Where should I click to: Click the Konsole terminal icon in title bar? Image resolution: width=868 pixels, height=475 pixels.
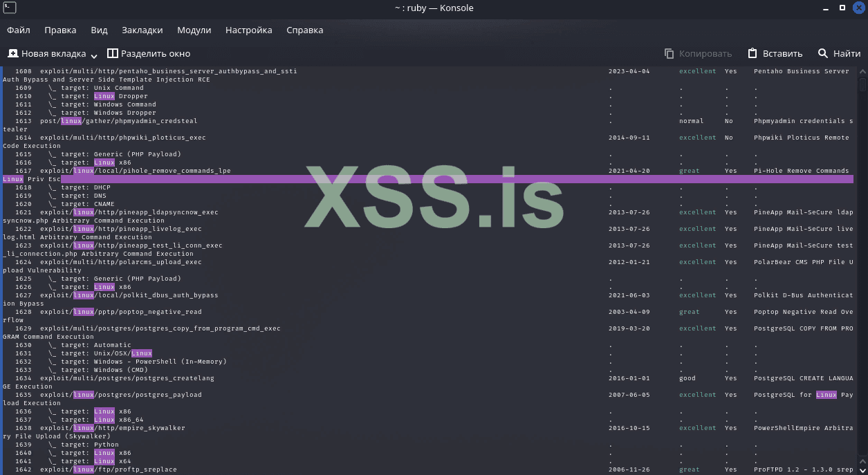(10, 8)
